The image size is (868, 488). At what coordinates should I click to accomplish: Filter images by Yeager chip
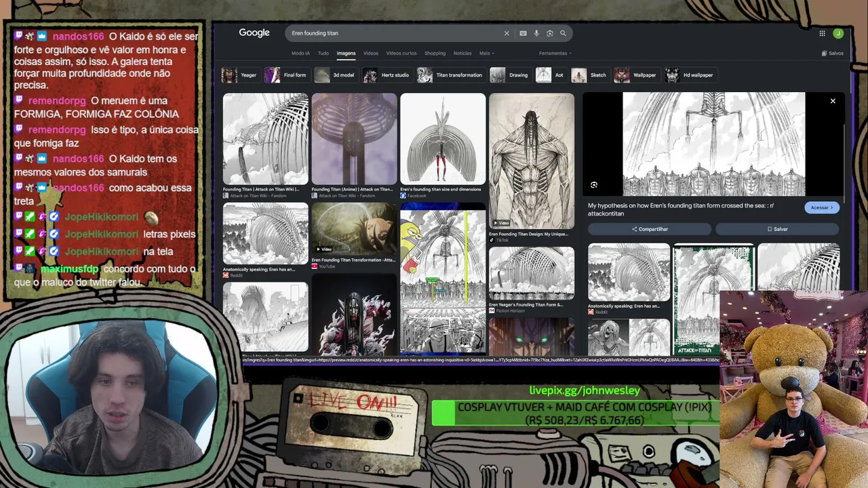[x=240, y=75]
